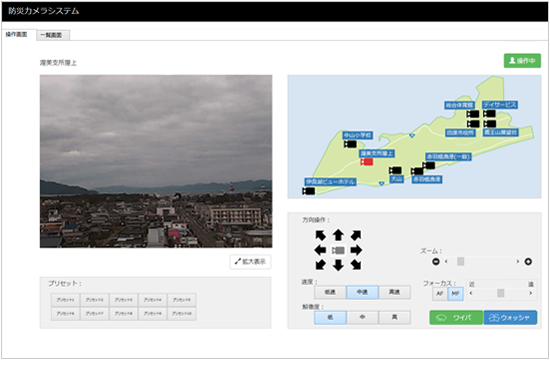
Task: Select the 大山 camera on the map
Action: [x=395, y=170]
